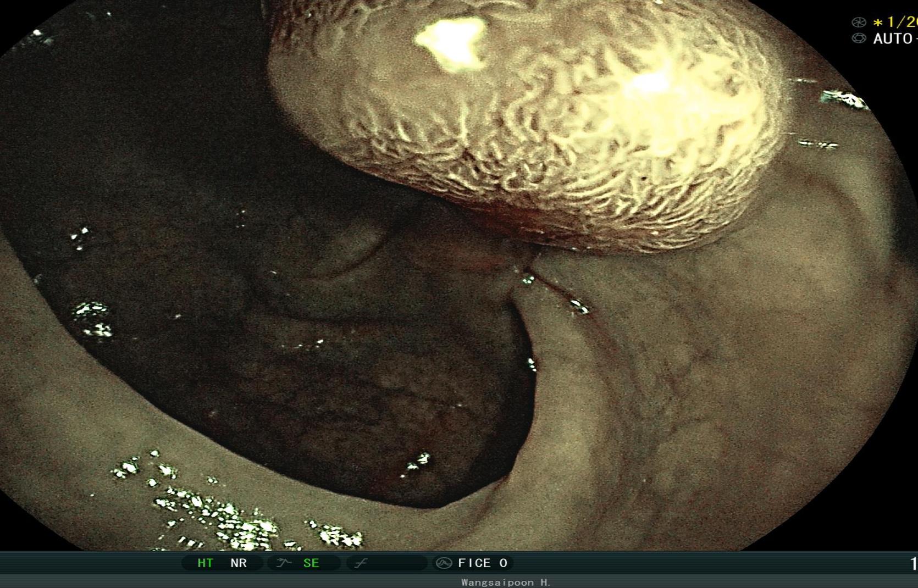This screenshot has width=918, height=588.
Task: Toggle the green SE indicator
Action: point(311,563)
